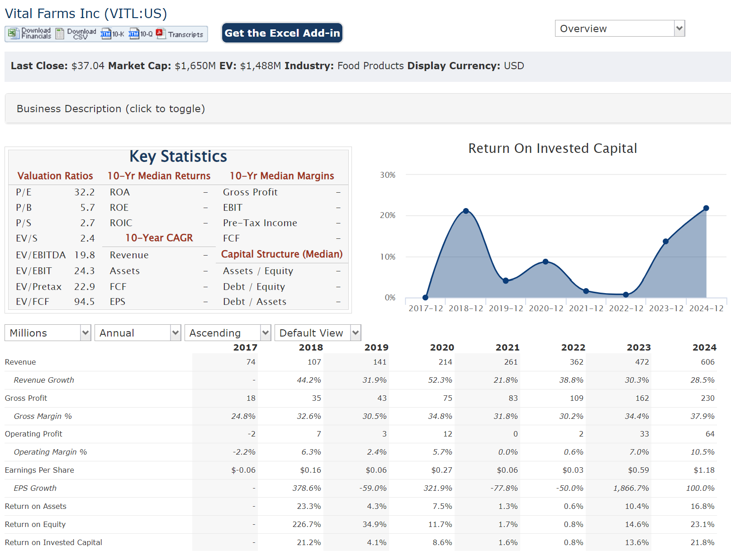Screen dimensions: 731x560
Task: Click the 30% axis label on chart
Action: click(x=388, y=175)
